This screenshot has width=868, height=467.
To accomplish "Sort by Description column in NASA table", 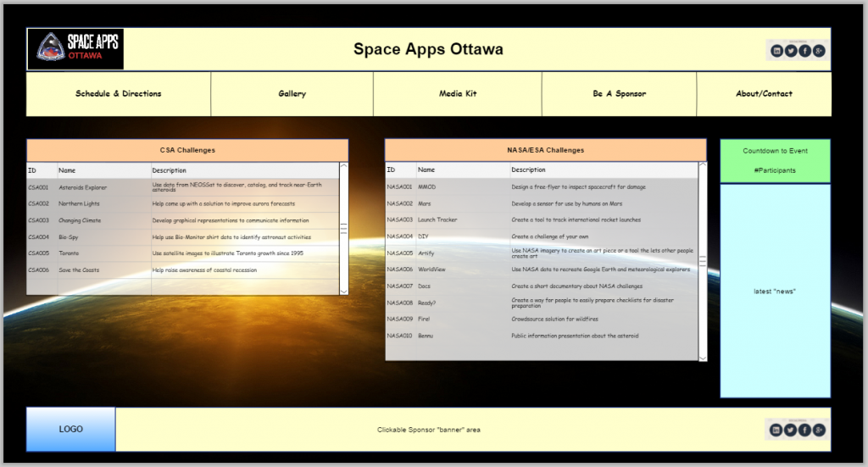I will click(x=604, y=170).
